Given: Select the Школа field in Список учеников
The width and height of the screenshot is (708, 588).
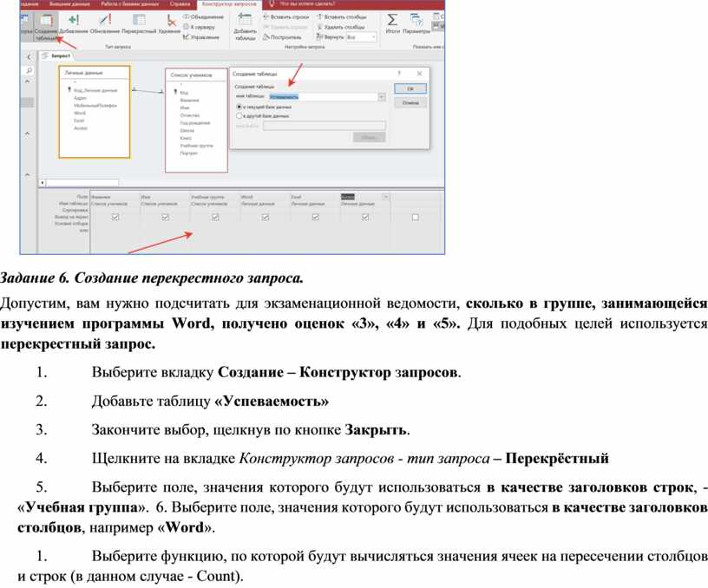Looking at the screenshot, I should (x=187, y=131).
